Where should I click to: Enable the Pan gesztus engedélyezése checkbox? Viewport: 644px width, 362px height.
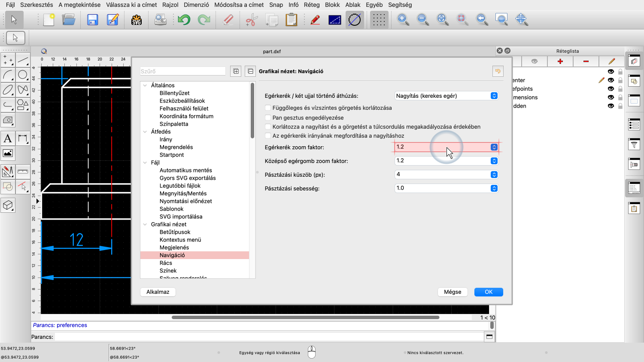(x=268, y=118)
